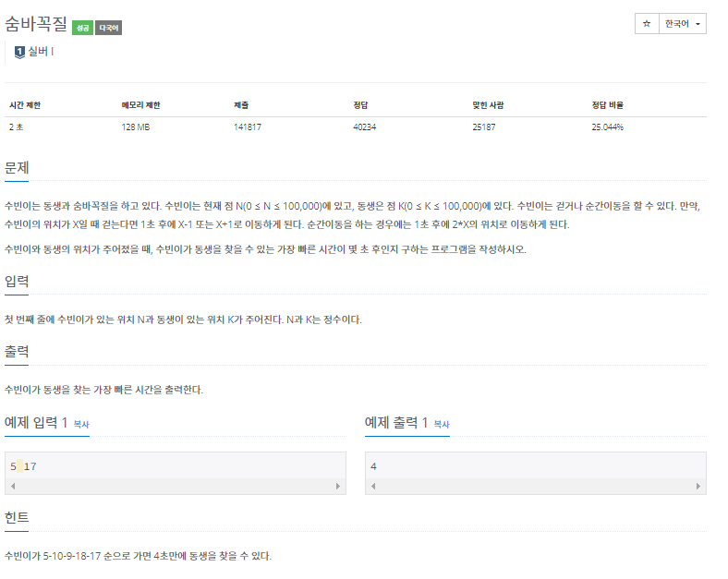Click the 예제 입력 1 heading

click(36, 423)
